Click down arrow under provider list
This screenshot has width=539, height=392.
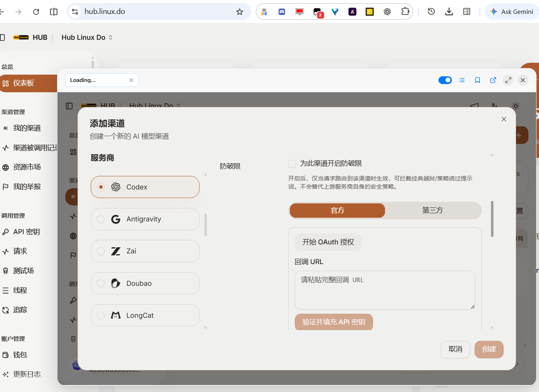[206, 328]
